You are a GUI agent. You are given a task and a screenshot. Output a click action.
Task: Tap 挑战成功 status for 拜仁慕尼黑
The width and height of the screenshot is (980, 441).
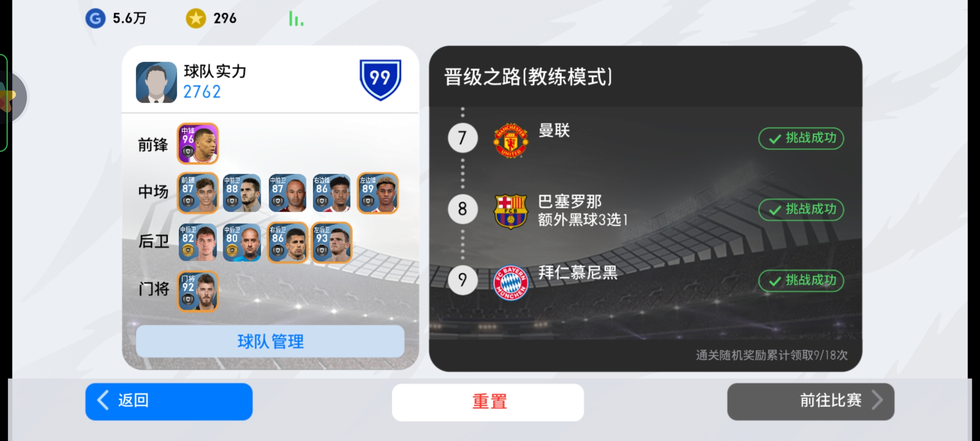(801, 281)
